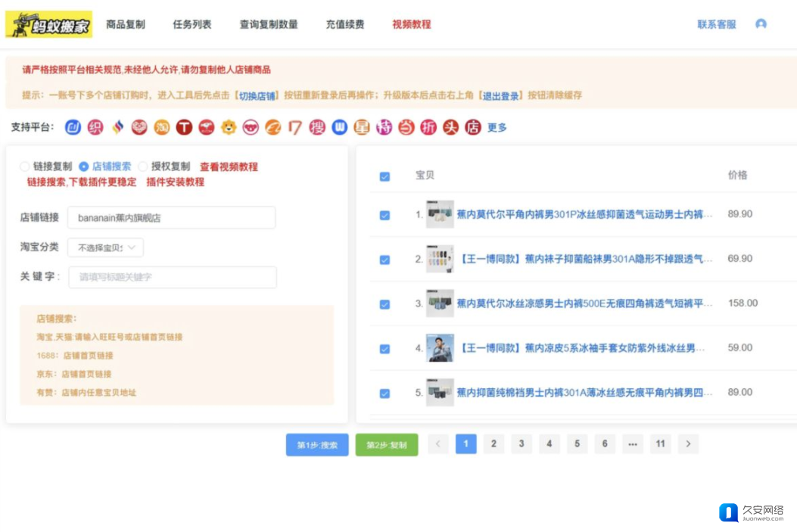Pick the 特 platform icon

[384, 127]
